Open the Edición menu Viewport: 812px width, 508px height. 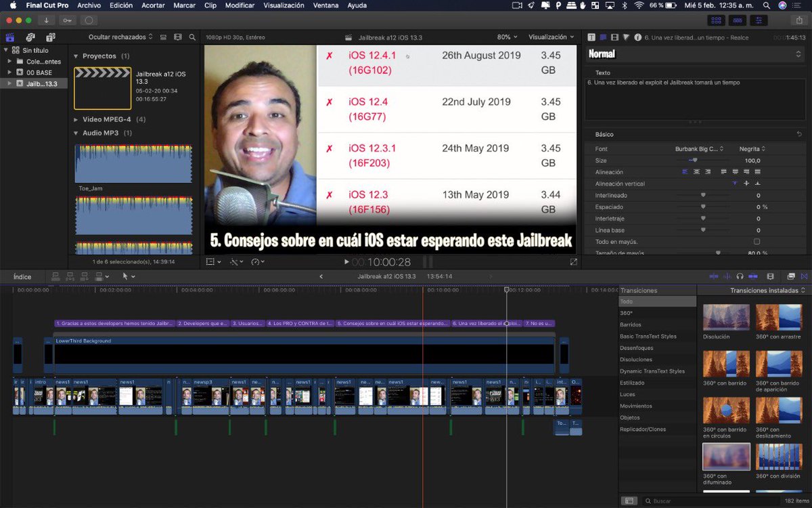[x=120, y=5]
